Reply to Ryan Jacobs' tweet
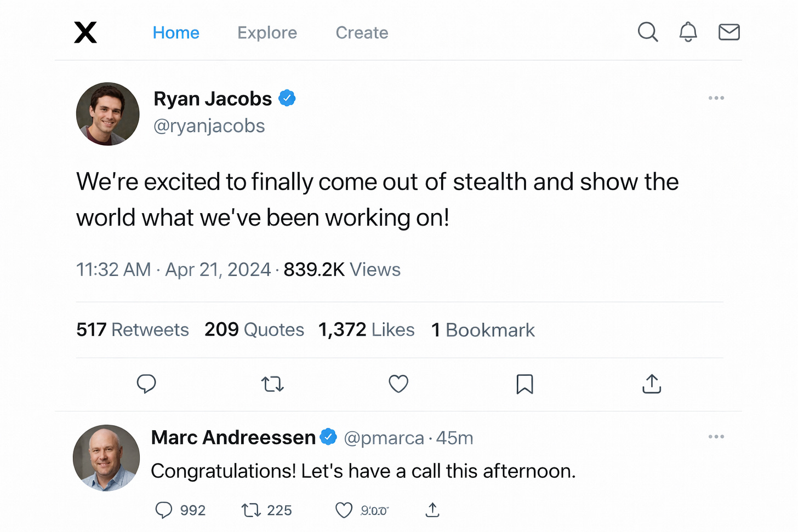798x532 pixels. 146,384
